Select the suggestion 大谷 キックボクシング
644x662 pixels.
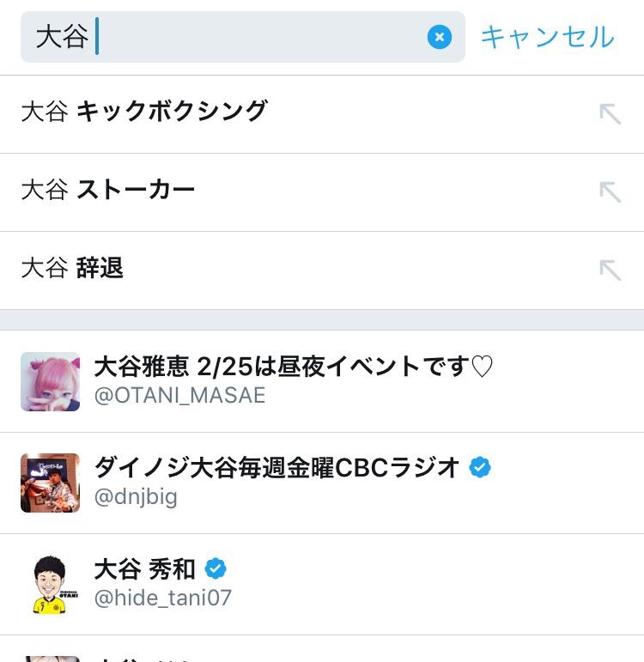(322, 114)
